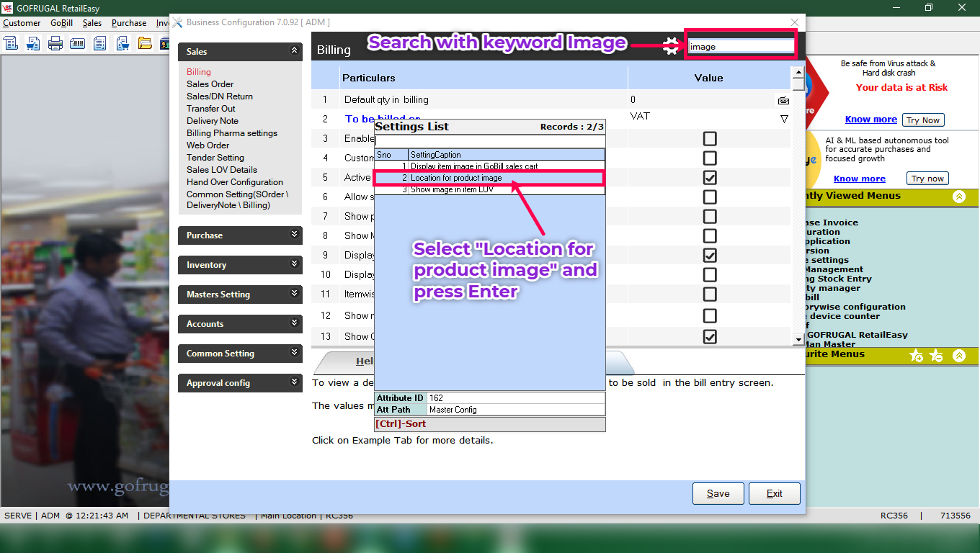
Task: Open the Customer menu
Action: (x=22, y=23)
